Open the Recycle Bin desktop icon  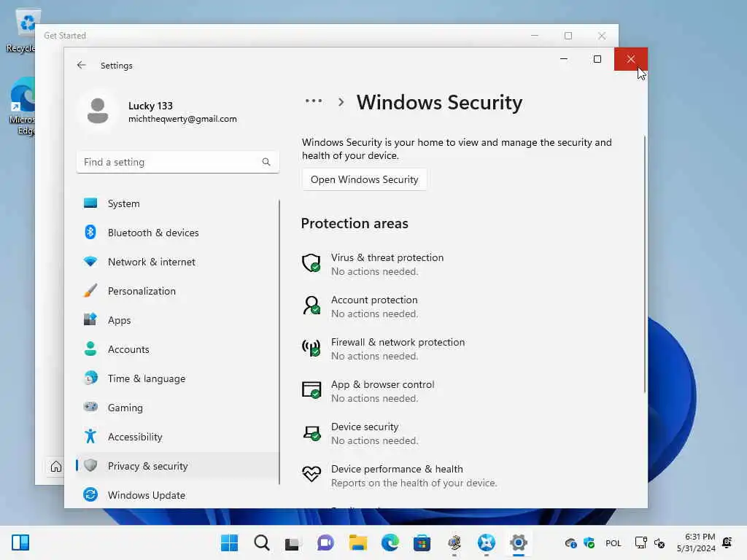click(x=23, y=31)
